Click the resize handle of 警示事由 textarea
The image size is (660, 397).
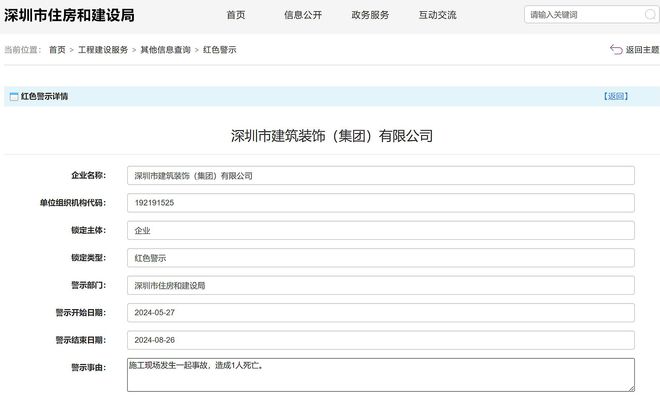pos(631,388)
